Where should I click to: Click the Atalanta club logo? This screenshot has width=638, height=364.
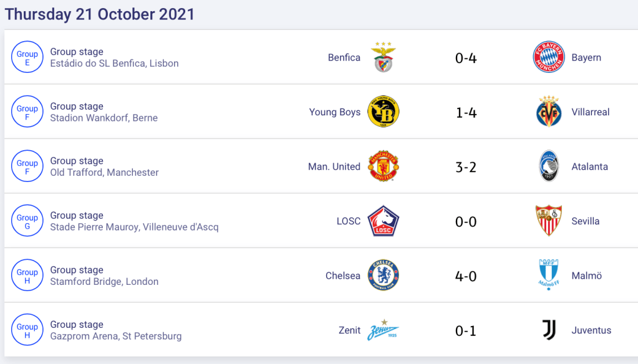tap(549, 166)
